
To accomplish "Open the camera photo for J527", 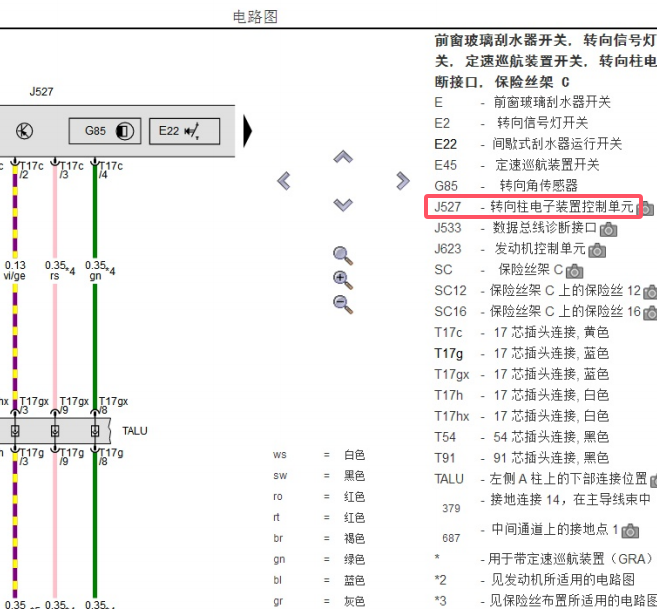I will click(647, 208).
